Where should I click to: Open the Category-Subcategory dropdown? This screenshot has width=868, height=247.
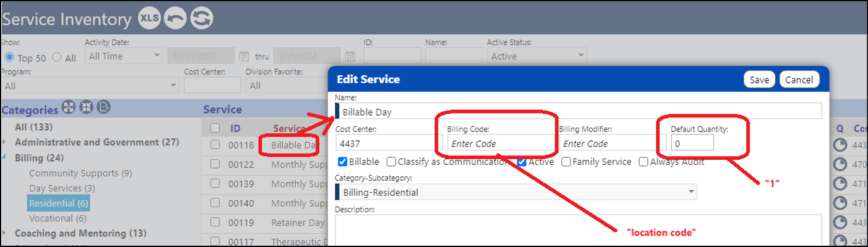(x=516, y=192)
